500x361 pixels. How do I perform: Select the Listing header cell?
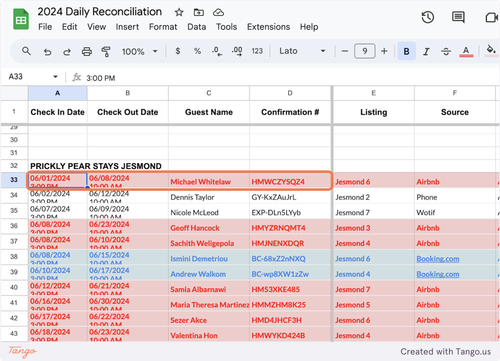point(374,112)
